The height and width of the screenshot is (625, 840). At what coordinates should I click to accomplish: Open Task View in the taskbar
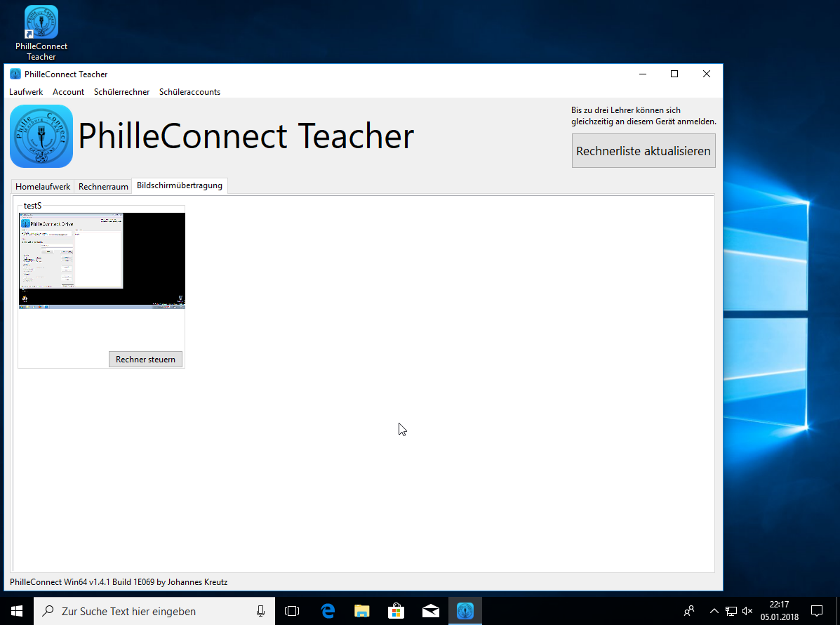[292, 611]
